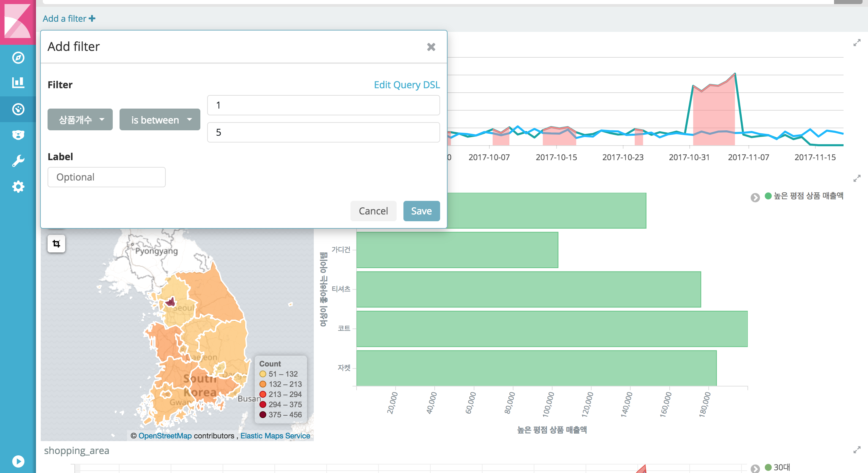Open the is between operator dropdown
The height and width of the screenshot is (473, 868).
coord(160,119)
